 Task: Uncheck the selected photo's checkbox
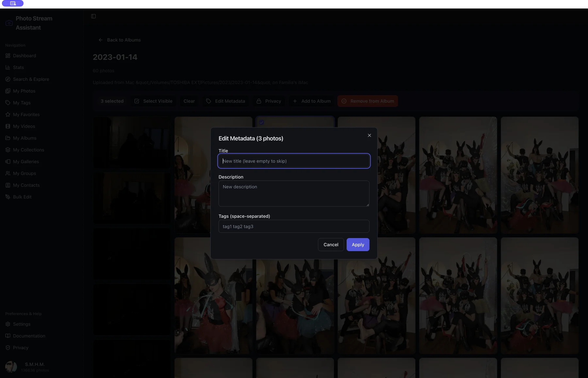(x=261, y=122)
